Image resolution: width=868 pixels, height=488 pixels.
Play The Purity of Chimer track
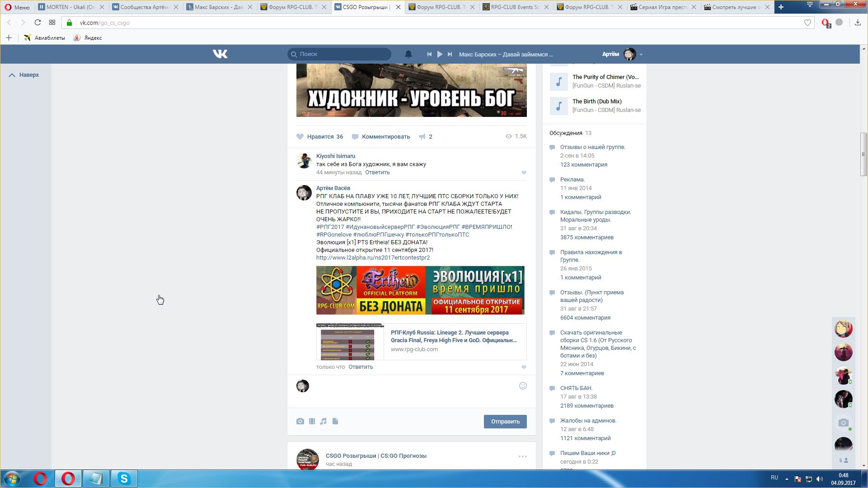pos(558,82)
